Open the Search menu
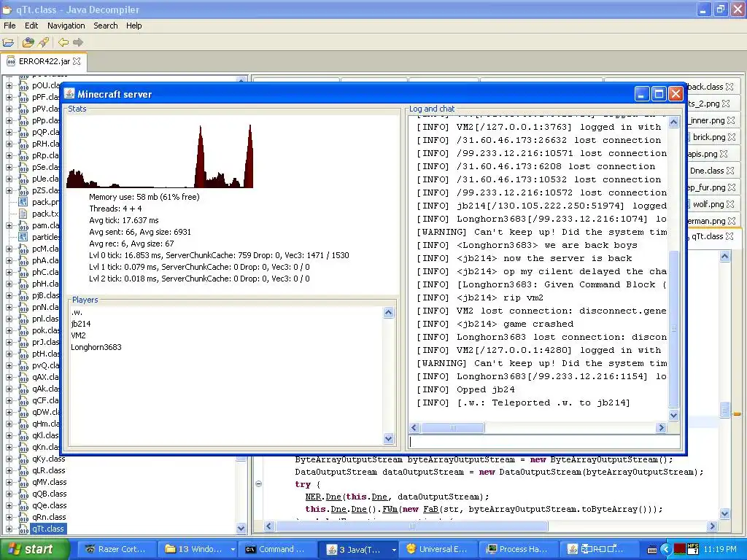Viewport: 747px width, 560px height. pyautogui.click(x=105, y=26)
